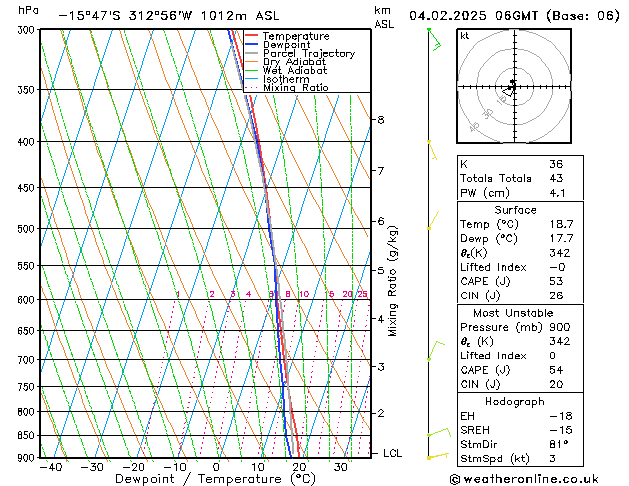This screenshot has width=629, height=486.
Task: Click the date heading '04.02.2025 06GMT (Base: 06)'
Action: pyautogui.click(x=514, y=16)
